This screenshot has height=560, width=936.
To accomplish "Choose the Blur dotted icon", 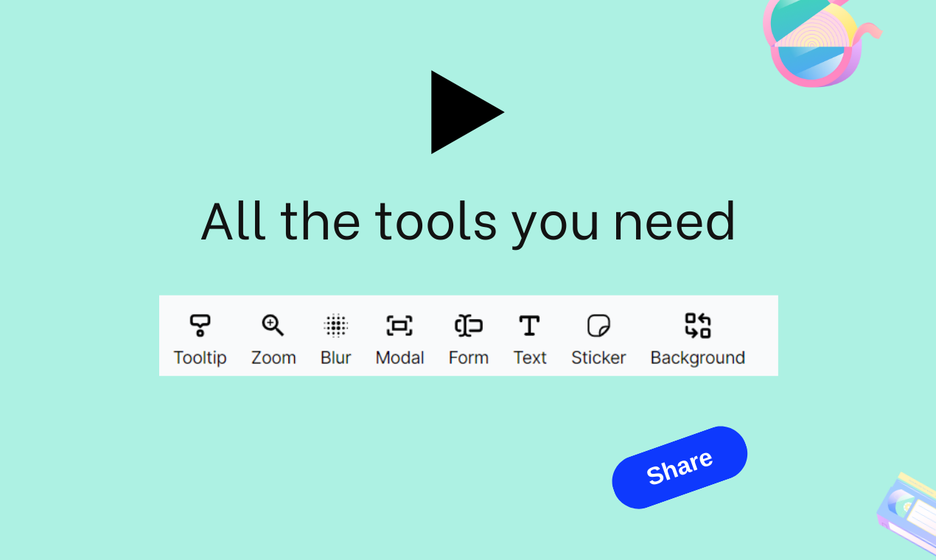I will [x=335, y=326].
